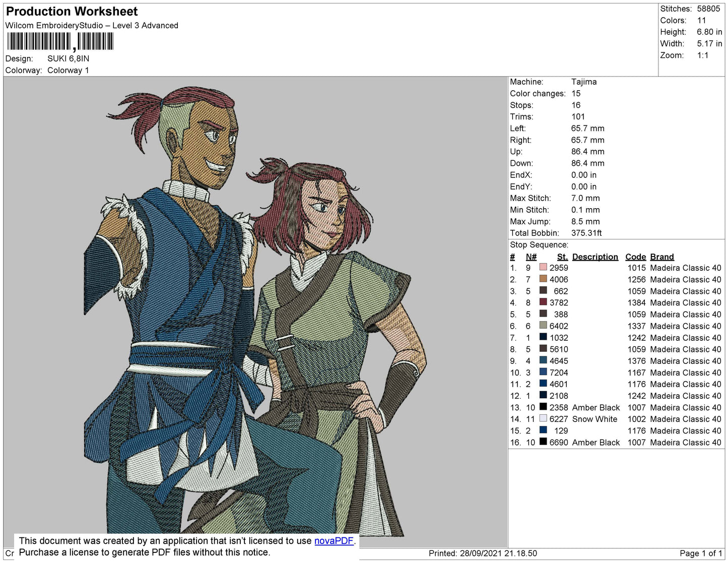Select thread code "1167"

[636, 372]
